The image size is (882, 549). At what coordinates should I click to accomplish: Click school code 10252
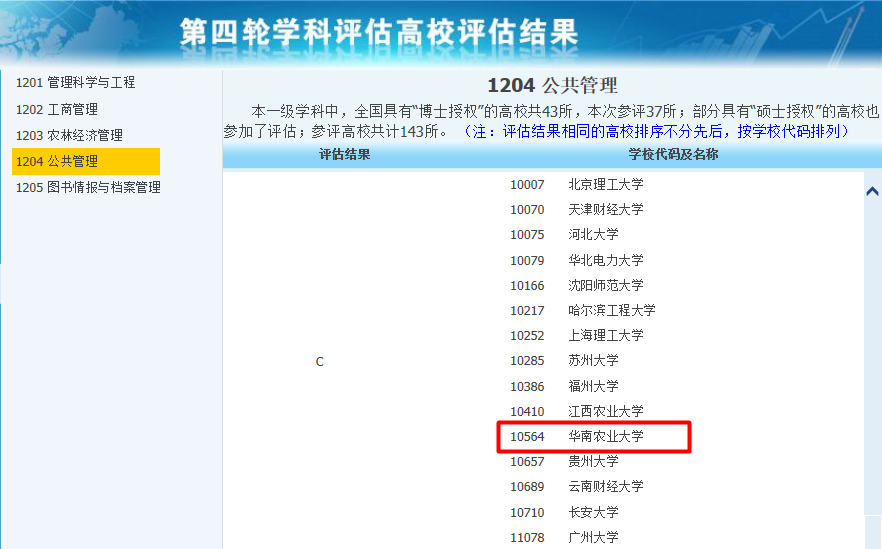coord(527,336)
